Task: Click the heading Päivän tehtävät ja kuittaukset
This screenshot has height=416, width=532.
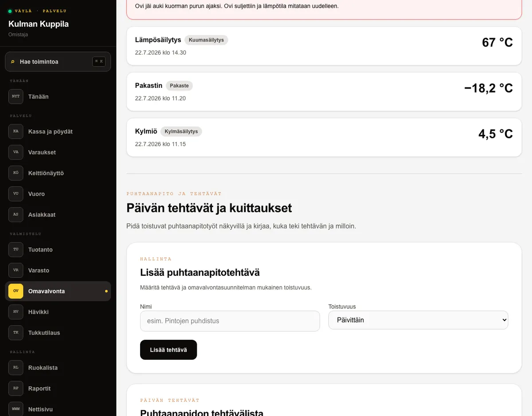Action: click(209, 208)
